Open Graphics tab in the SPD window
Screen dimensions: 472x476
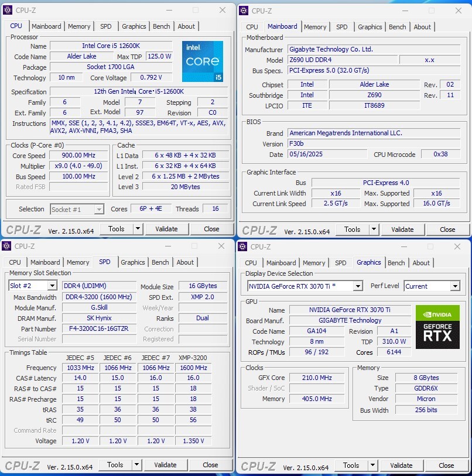tap(133, 262)
